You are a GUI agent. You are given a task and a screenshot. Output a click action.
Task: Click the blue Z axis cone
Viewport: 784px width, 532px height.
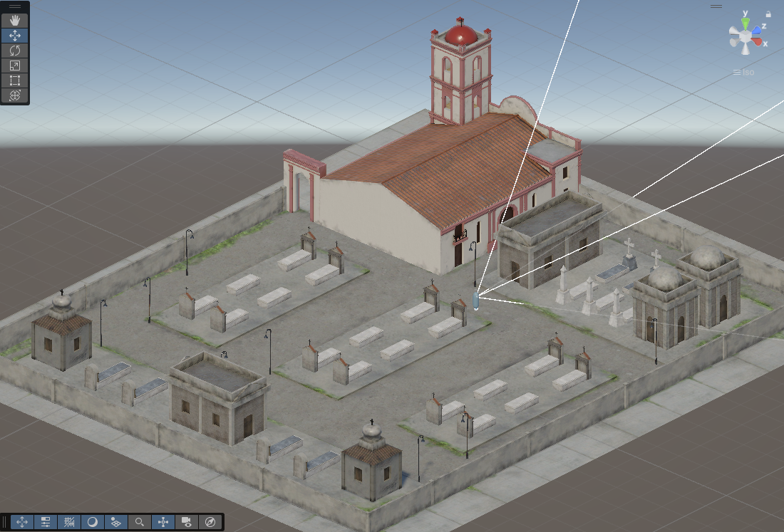click(755, 30)
